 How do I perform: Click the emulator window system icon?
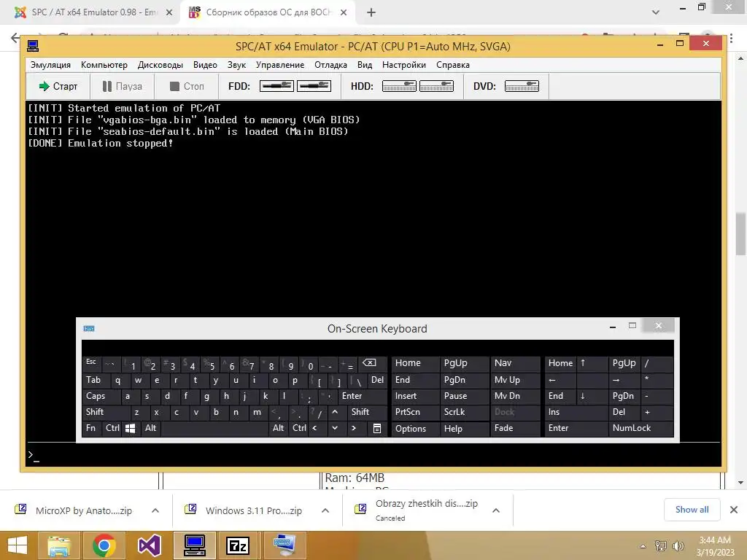click(33, 46)
